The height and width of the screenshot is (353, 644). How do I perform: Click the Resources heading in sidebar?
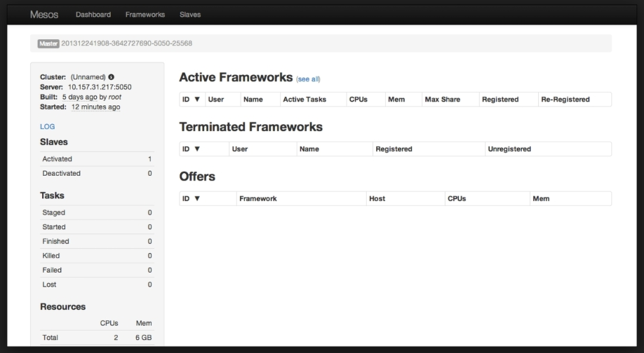[x=63, y=307]
